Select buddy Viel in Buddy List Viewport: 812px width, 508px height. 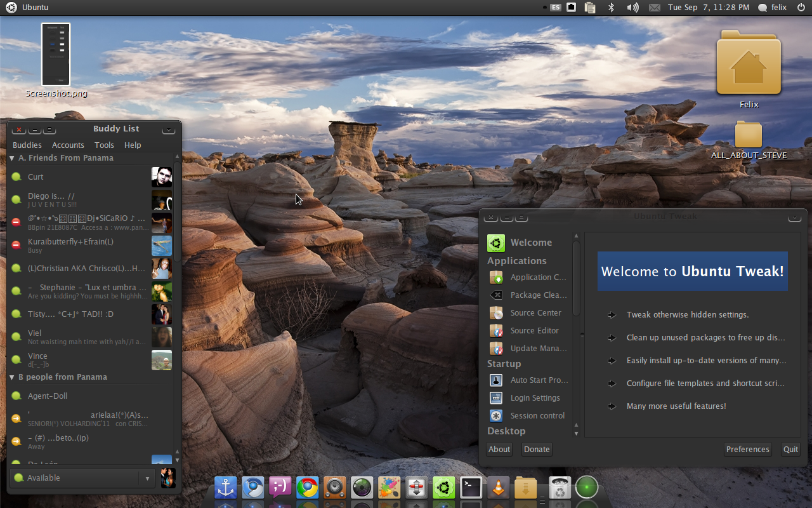click(91, 337)
